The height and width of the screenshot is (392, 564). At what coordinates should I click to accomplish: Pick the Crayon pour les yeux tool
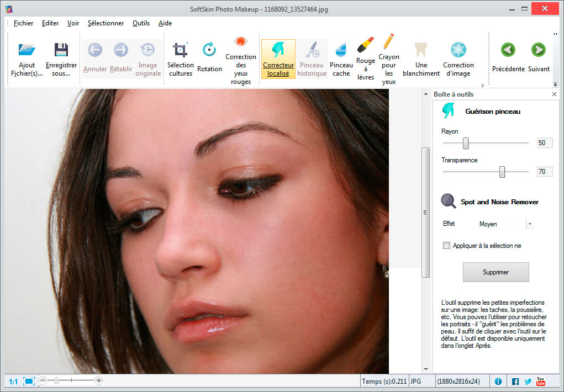388,42
